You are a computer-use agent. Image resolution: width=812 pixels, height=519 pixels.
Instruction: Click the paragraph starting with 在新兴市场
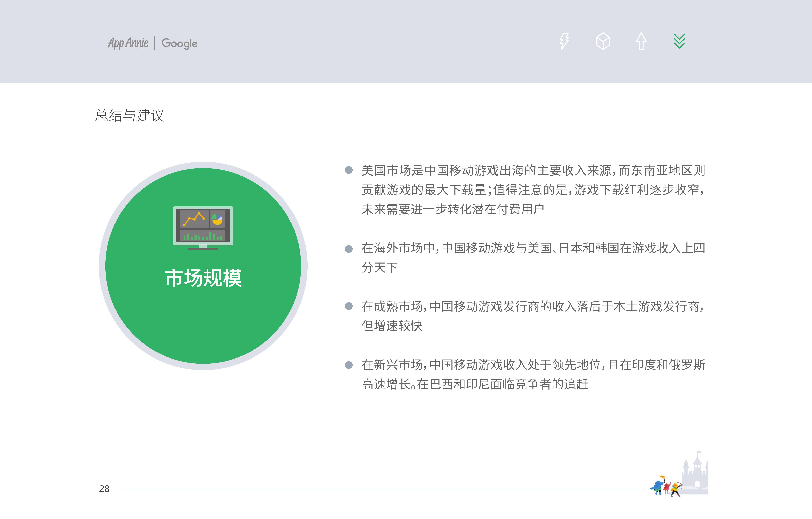pyautogui.click(x=533, y=374)
